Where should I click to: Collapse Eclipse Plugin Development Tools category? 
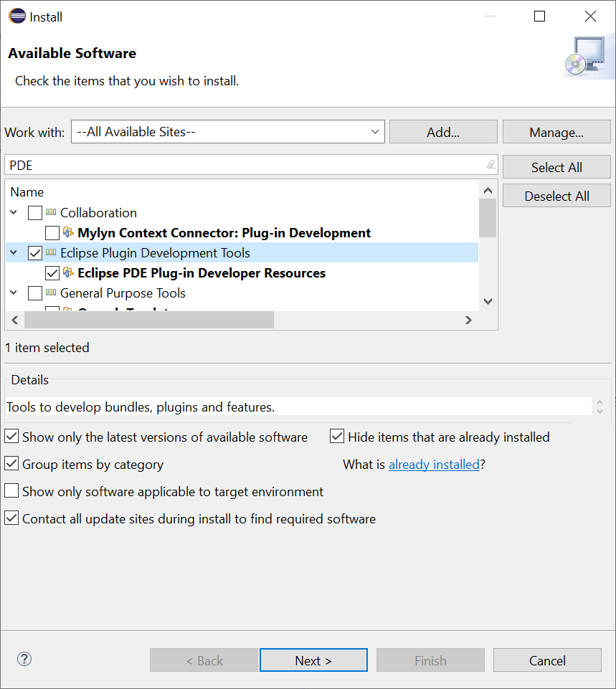(14, 253)
